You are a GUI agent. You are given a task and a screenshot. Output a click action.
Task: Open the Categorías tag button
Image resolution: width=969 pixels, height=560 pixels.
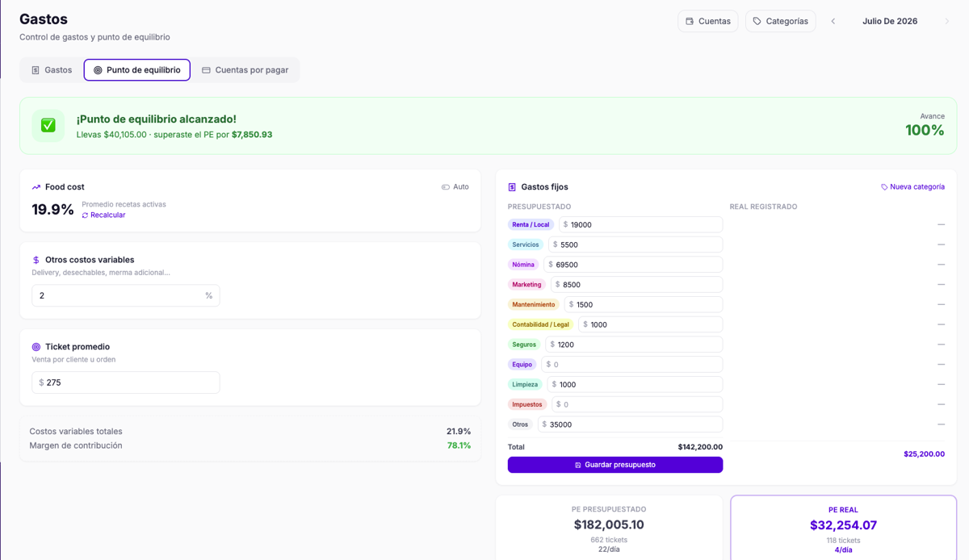pos(780,22)
